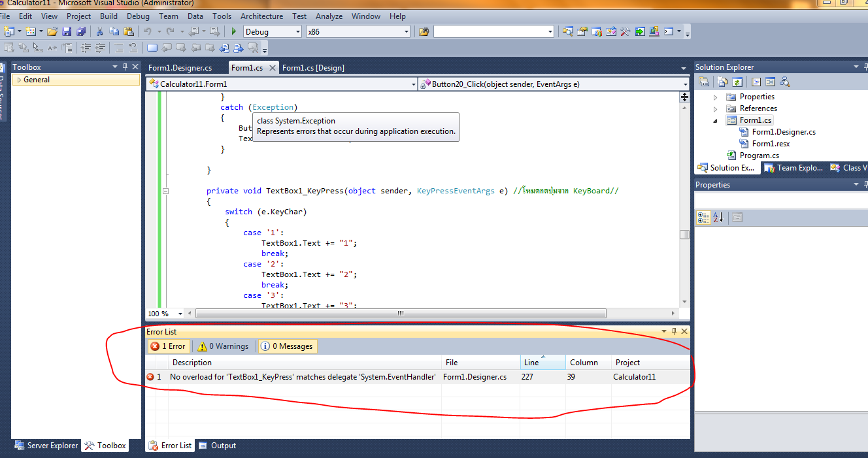Click the Save All icon
868x458 pixels.
(x=81, y=31)
